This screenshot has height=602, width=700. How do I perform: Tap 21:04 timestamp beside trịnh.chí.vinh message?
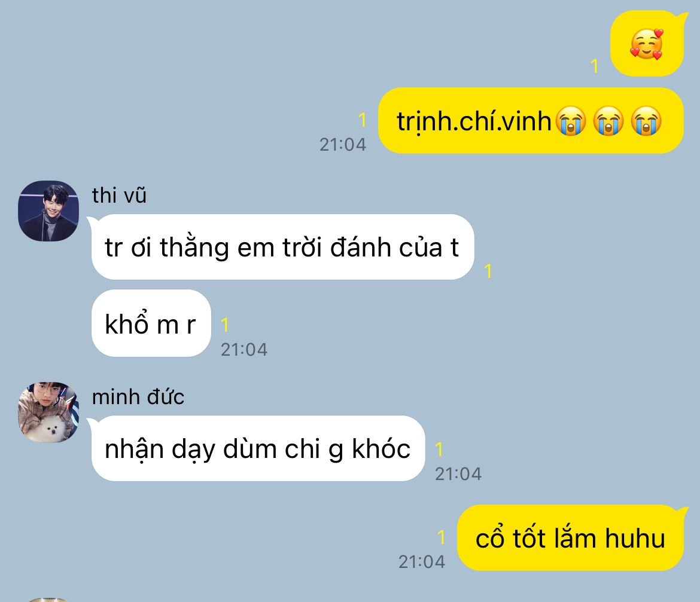pos(343,145)
